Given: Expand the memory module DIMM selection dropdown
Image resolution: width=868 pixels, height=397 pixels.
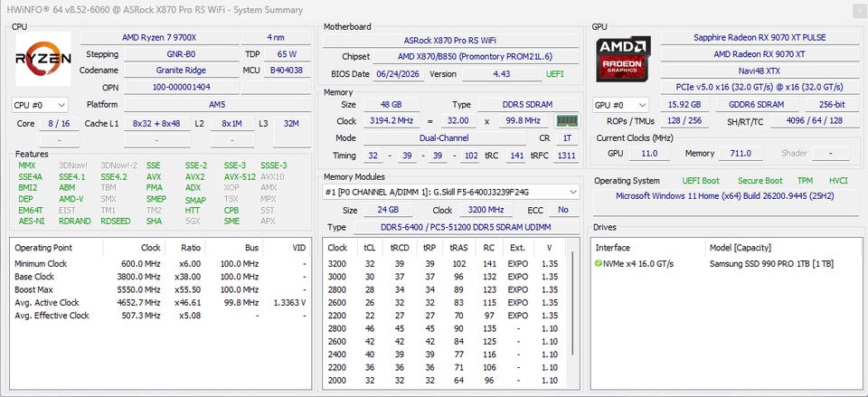Looking at the screenshot, I should [x=451, y=192].
